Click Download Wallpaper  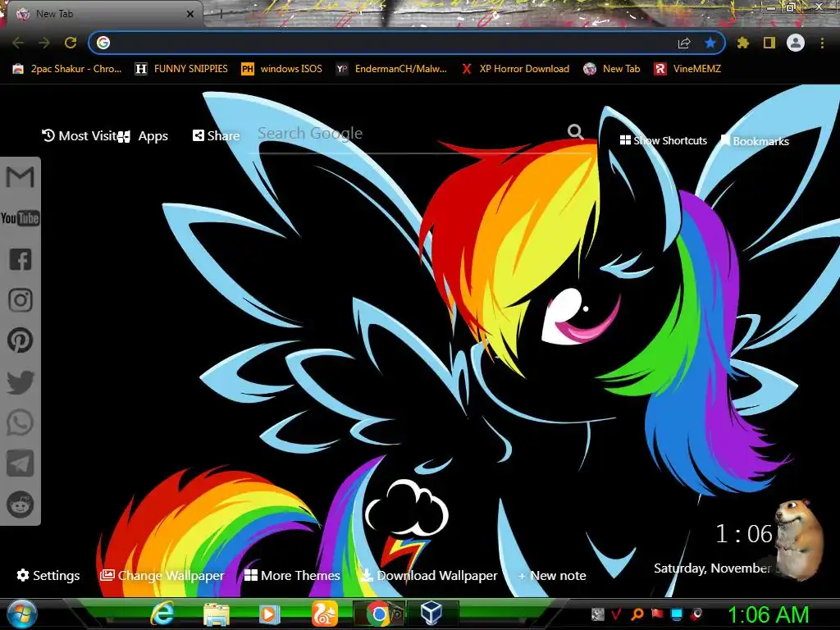(x=429, y=575)
